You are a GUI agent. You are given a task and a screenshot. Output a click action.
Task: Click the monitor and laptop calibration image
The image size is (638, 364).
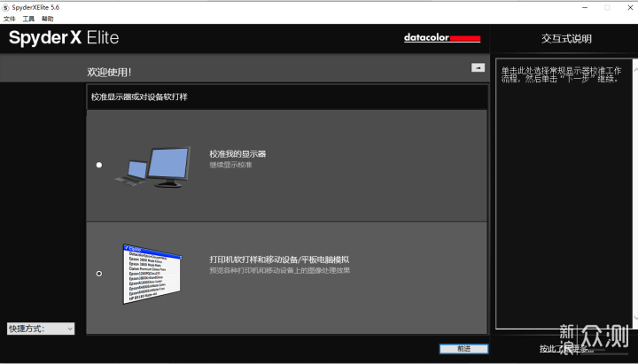(153, 167)
